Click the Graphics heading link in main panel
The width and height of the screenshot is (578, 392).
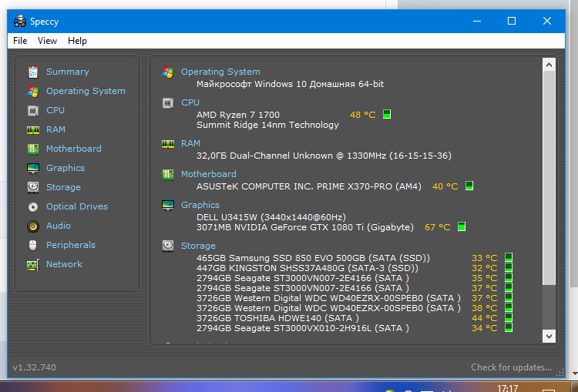click(200, 205)
